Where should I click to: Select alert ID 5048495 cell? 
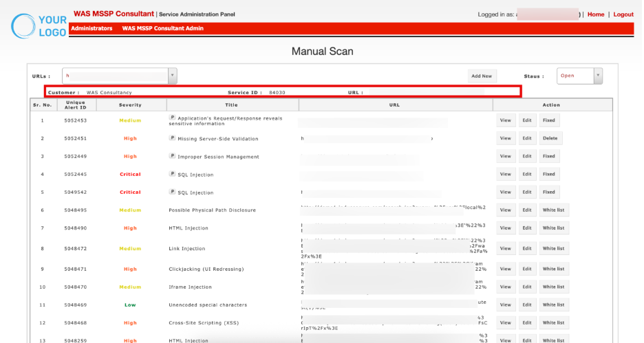[x=76, y=210]
